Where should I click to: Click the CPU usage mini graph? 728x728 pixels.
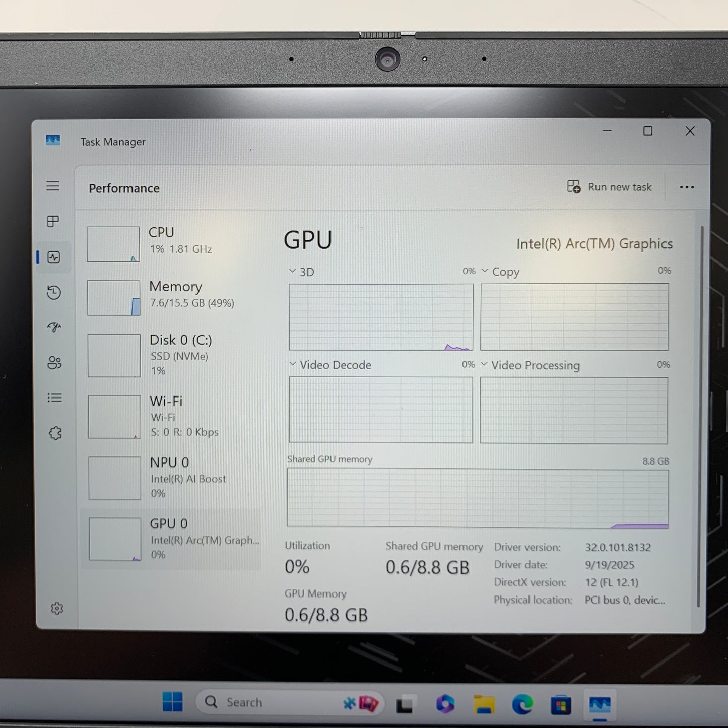click(x=113, y=244)
